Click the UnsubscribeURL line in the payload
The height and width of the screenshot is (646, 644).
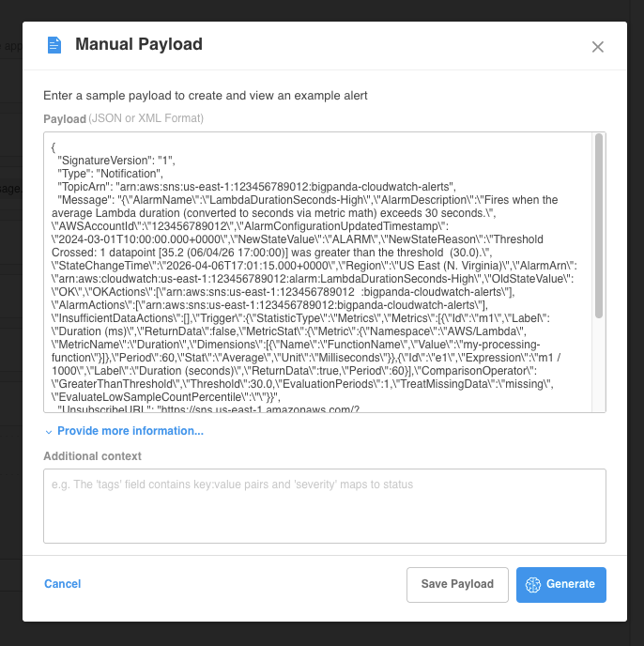coord(208,409)
